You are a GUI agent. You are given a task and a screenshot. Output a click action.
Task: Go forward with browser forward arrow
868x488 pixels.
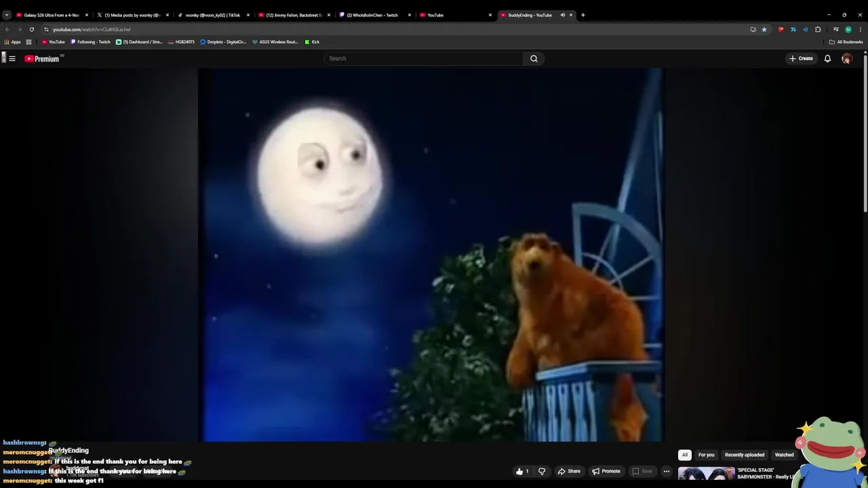(x=19, y=29)
